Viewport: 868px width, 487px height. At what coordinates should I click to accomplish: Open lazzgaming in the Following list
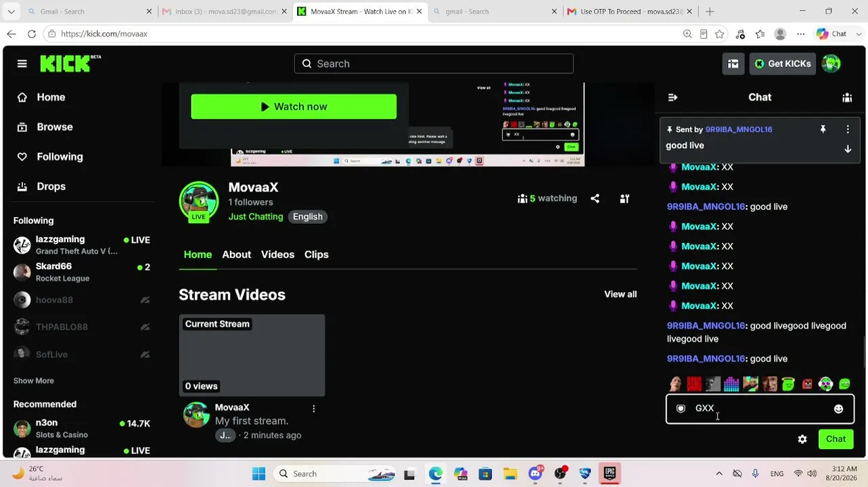point(82,245)
